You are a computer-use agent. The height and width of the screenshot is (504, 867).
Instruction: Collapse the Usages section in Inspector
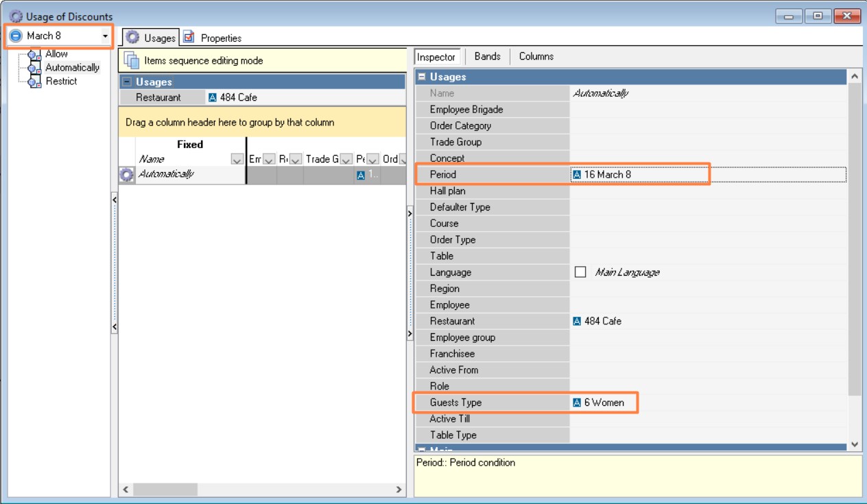click(x=423, y=77)
